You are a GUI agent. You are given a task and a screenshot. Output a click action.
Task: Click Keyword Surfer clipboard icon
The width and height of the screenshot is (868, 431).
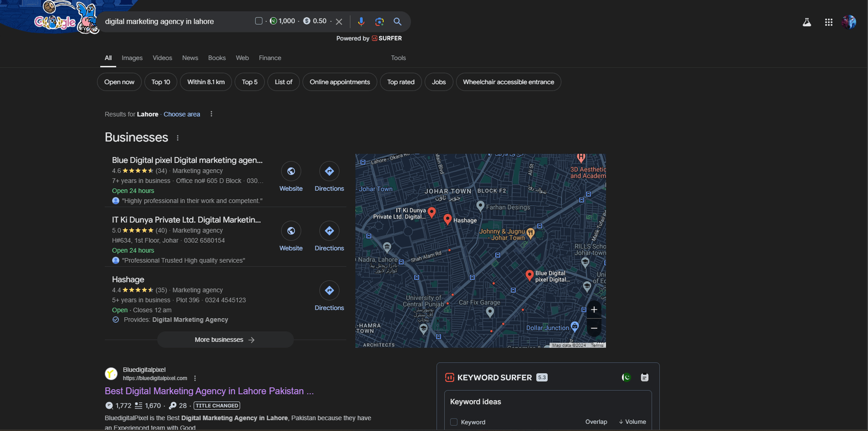pyautogui.click(x=644, y=377)
